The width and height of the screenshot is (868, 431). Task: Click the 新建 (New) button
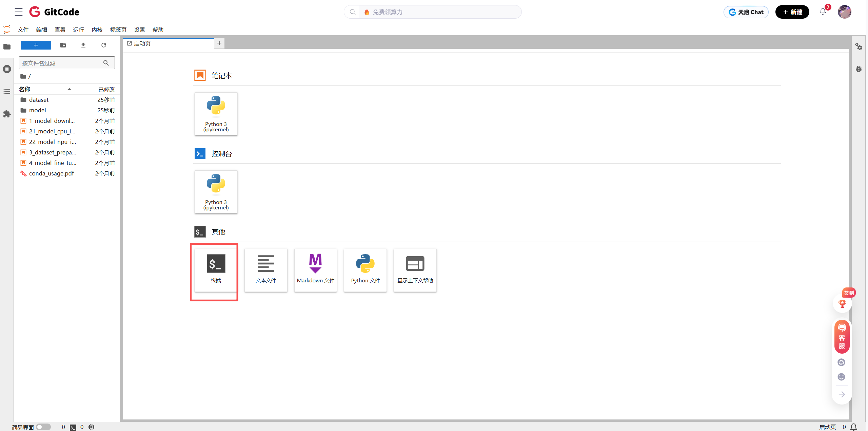tap(792, 12)
